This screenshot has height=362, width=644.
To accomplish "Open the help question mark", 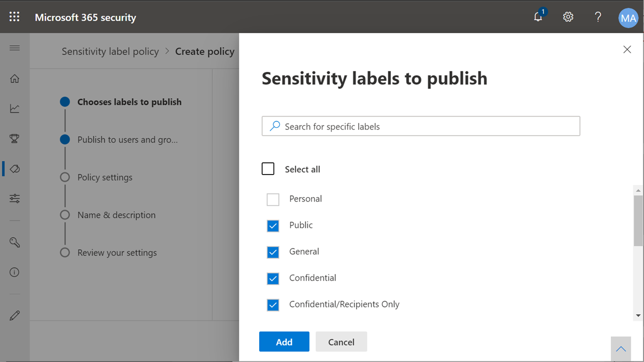I will pos(598,17).
